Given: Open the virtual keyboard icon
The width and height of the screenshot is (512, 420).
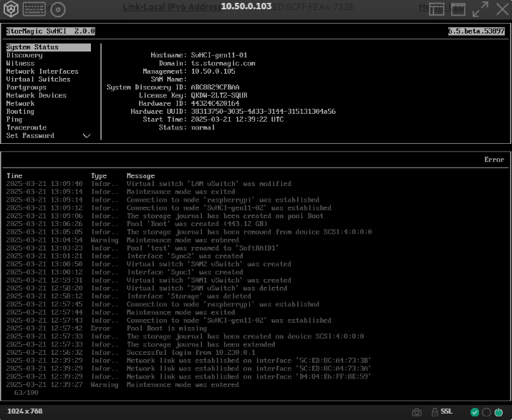Looking at the screenshot, I should (x=34, y=9).
